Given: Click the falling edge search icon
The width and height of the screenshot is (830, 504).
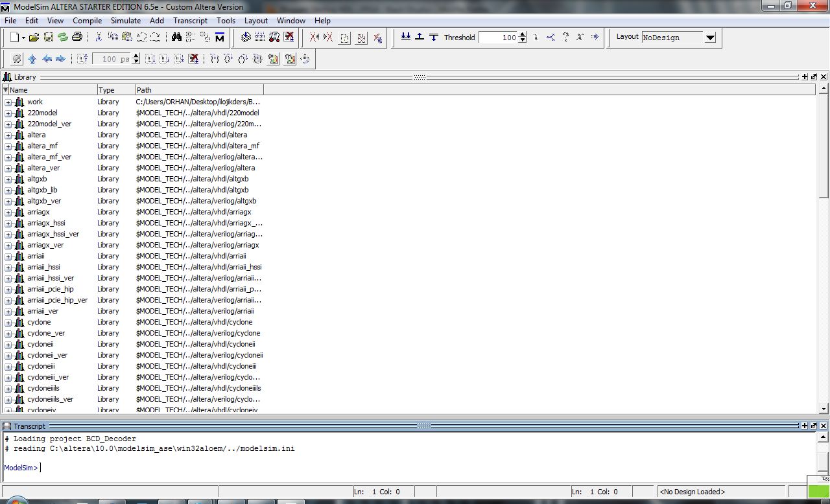Looking at the screenshot, I should pos(434,37).
